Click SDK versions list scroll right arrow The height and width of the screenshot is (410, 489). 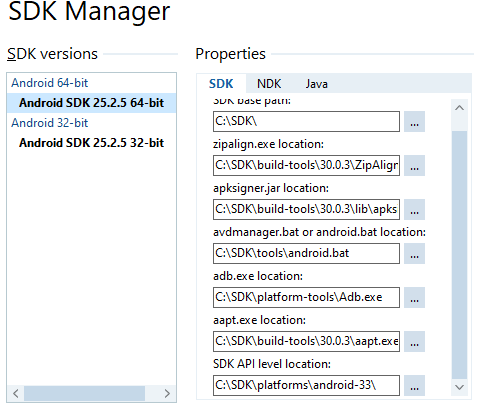[167, 394]
